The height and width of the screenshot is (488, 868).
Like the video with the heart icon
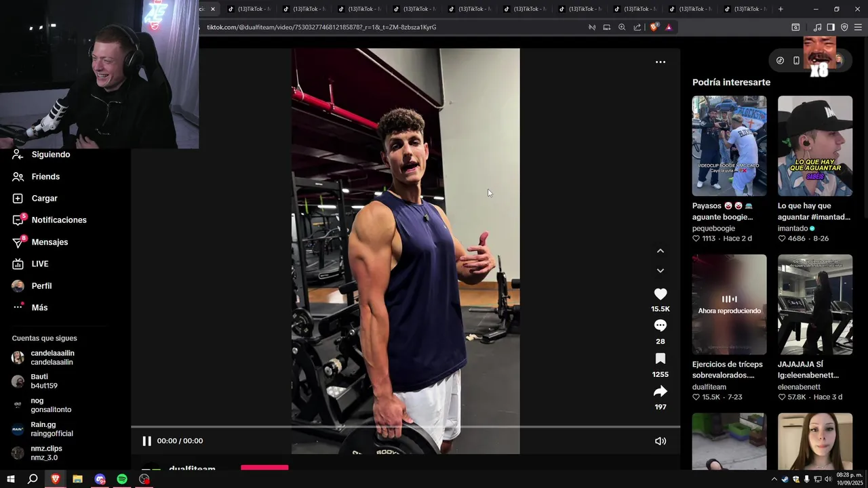point(660,294)
